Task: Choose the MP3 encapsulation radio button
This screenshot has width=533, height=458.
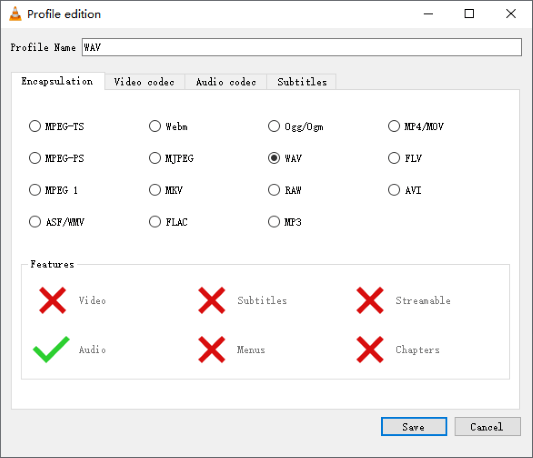Action: coord(285,222)
